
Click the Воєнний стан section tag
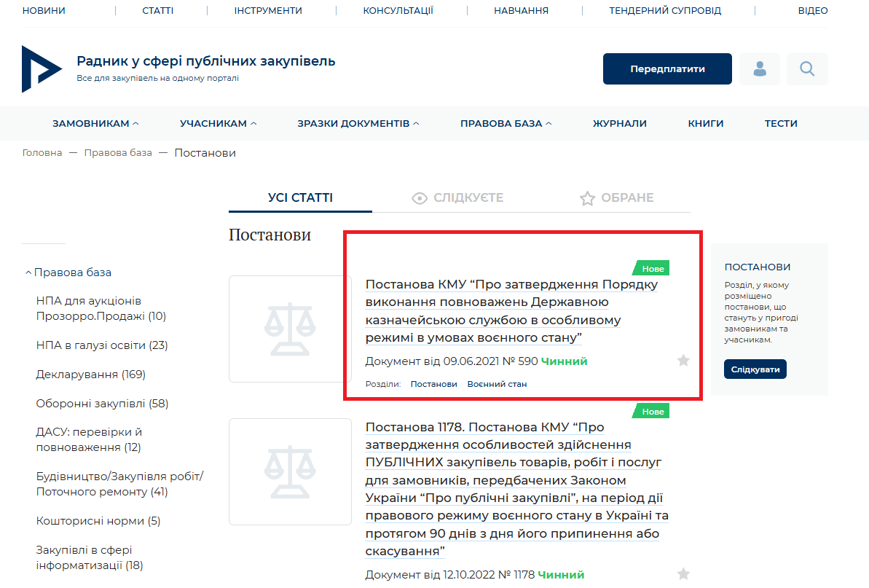click(497, 384)
